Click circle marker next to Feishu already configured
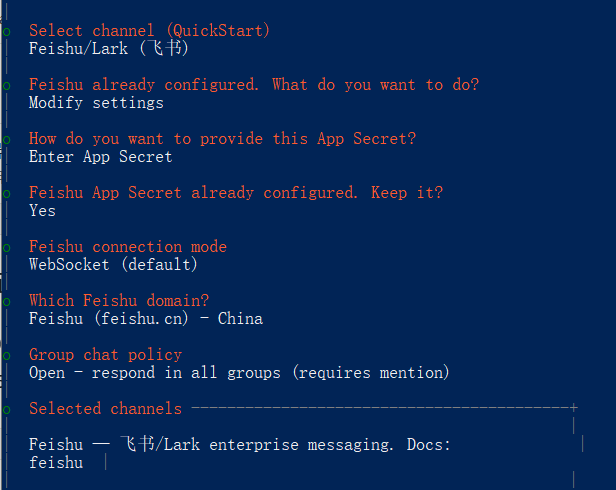 coord(6,87)
